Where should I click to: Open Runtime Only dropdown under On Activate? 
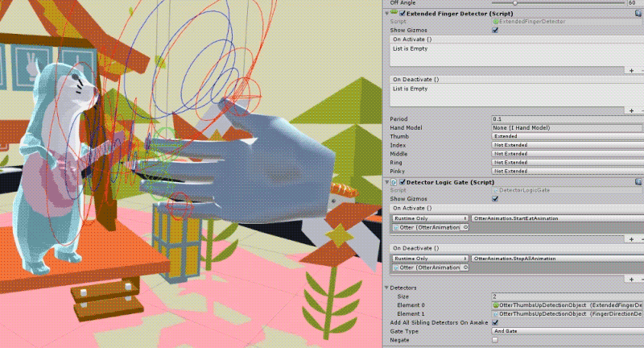coord(430,218)
